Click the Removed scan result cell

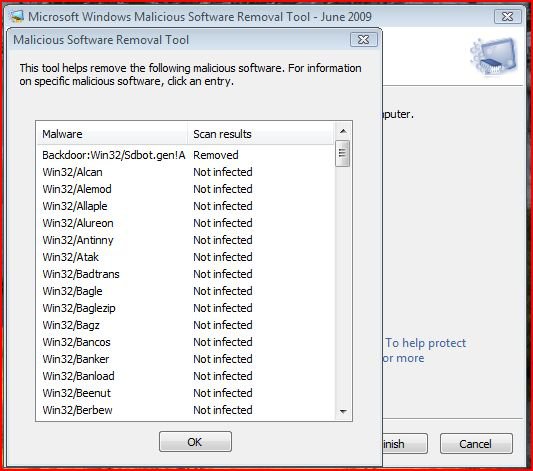point(216,155)
